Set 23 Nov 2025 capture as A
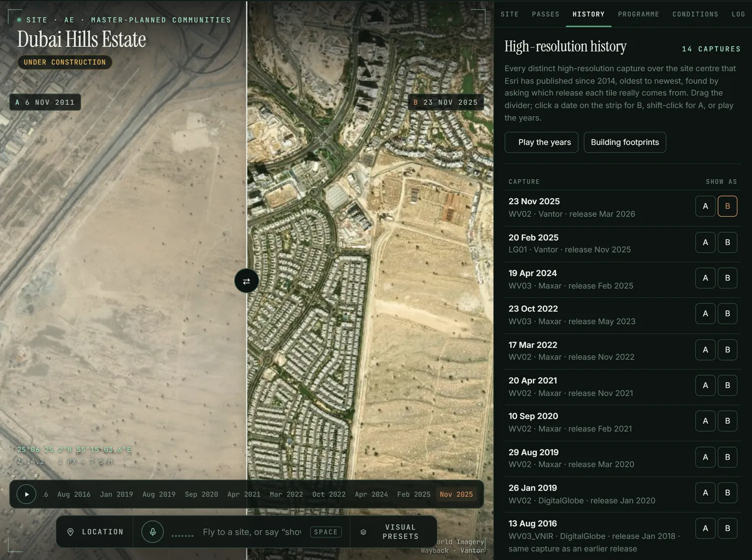This screenshot has height=560, width=752. click(x=705, y=206)
